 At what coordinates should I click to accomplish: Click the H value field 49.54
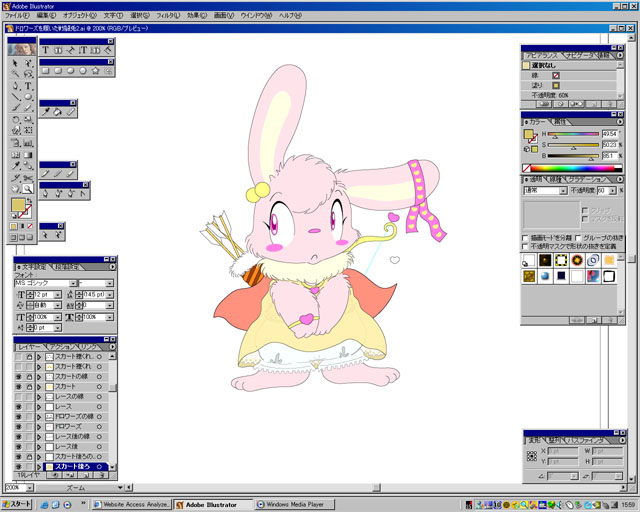(x=609, y=134)
